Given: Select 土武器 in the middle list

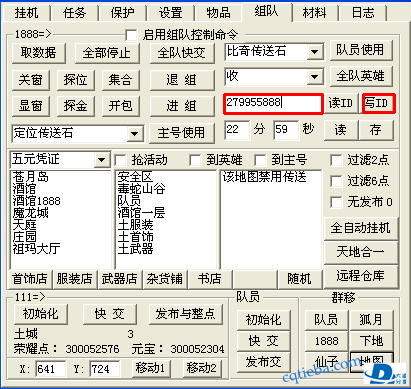Looking at the screenshot, I should click(135, 249).
